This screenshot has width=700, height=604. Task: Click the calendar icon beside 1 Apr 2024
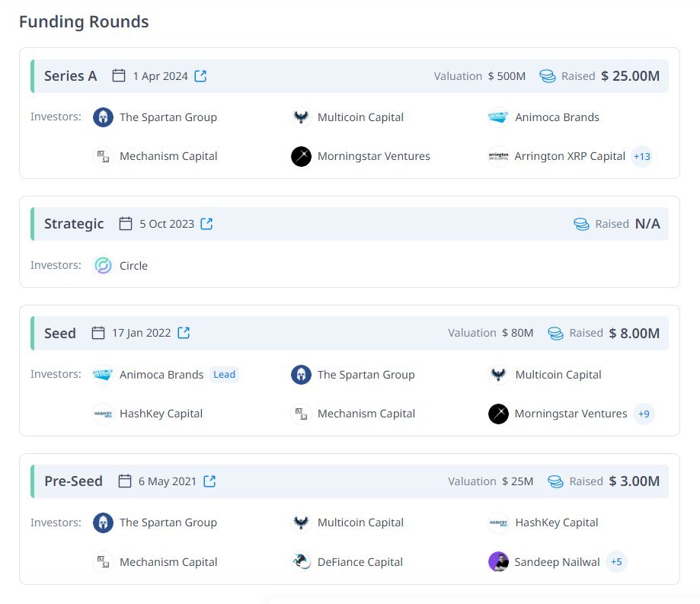(x=119, y=75)
